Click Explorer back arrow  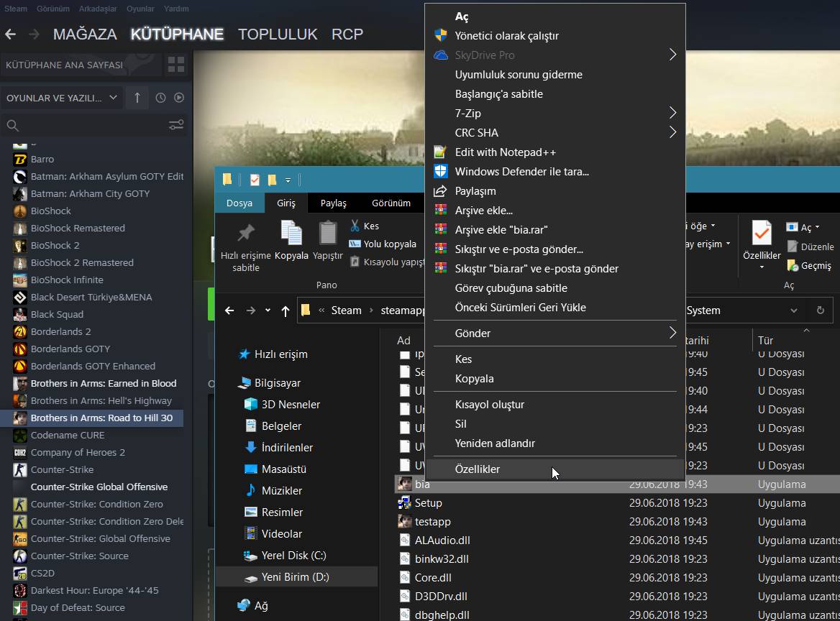point(229,310)
